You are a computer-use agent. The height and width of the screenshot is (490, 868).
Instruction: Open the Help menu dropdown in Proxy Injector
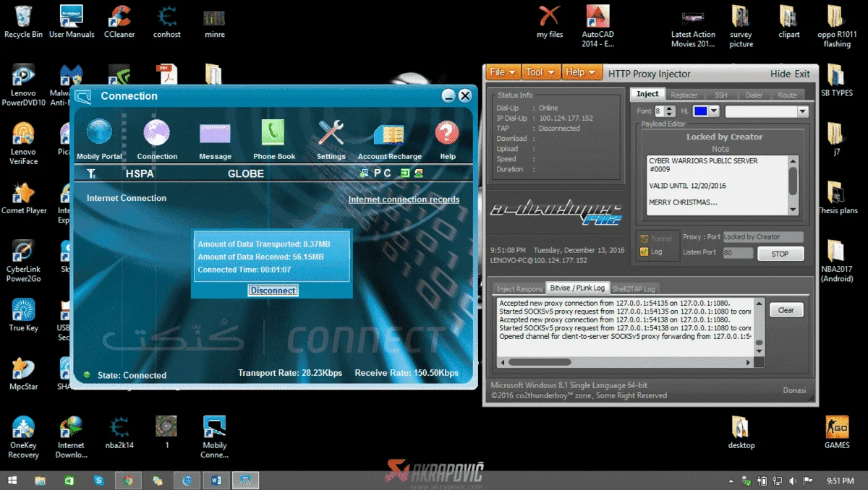[x=582, y=72]
